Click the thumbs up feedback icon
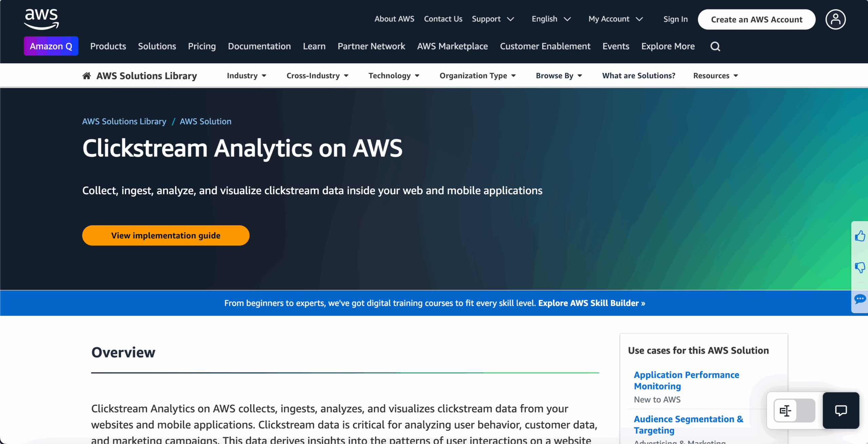 (860, 236)
